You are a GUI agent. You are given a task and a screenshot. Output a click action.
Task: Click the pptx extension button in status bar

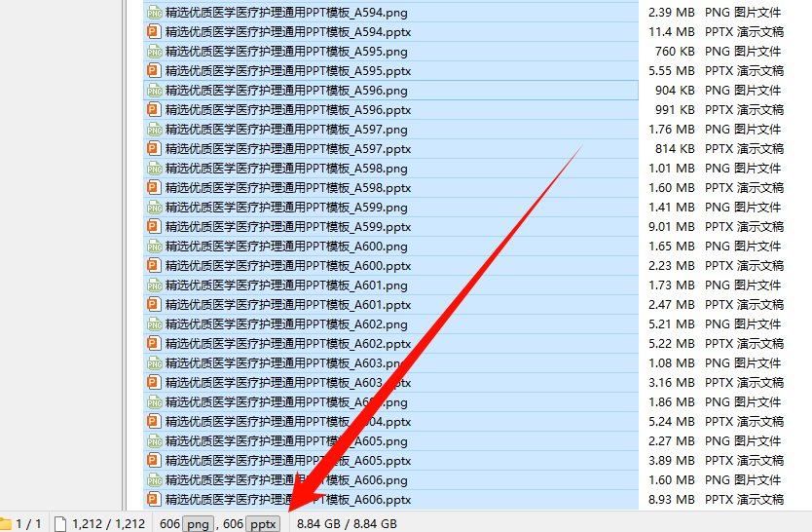[263, 524]
